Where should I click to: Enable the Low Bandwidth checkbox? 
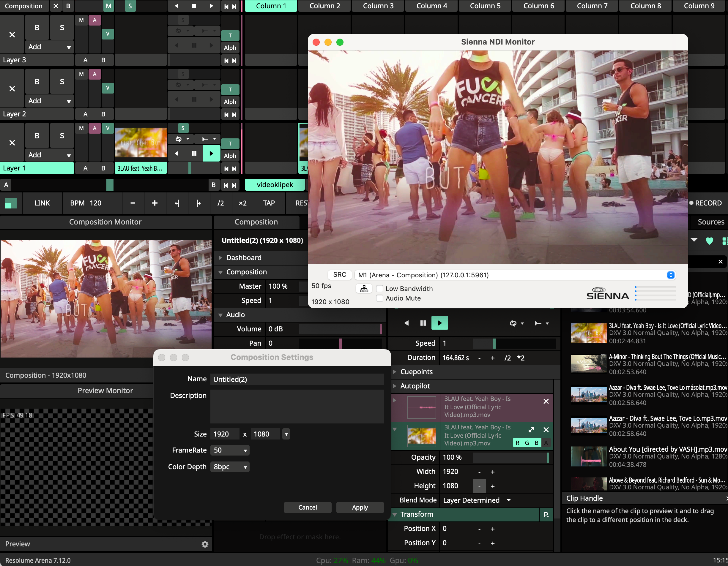coord(380,289)
